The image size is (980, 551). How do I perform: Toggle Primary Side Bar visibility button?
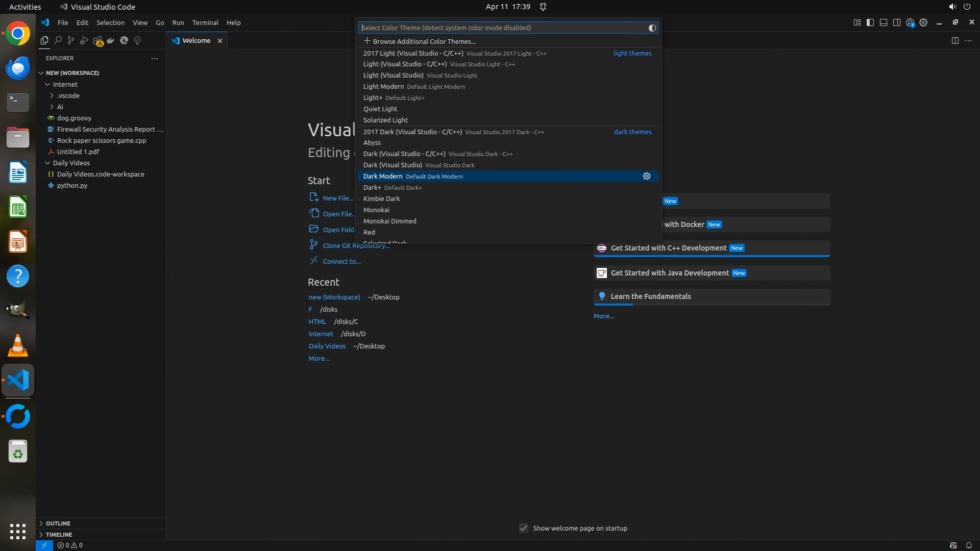870,22
